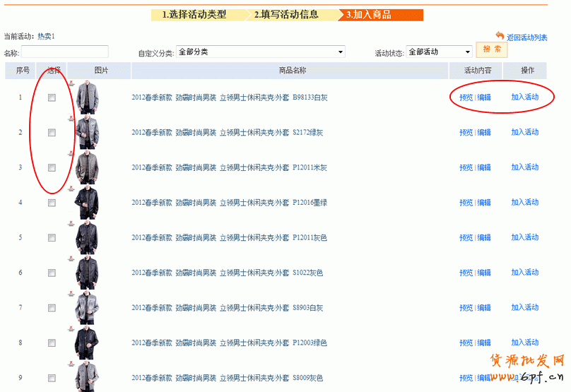Open product name ending S1022灰色
571x392 pixels.
pyautogui.click(x=228, y=273)
